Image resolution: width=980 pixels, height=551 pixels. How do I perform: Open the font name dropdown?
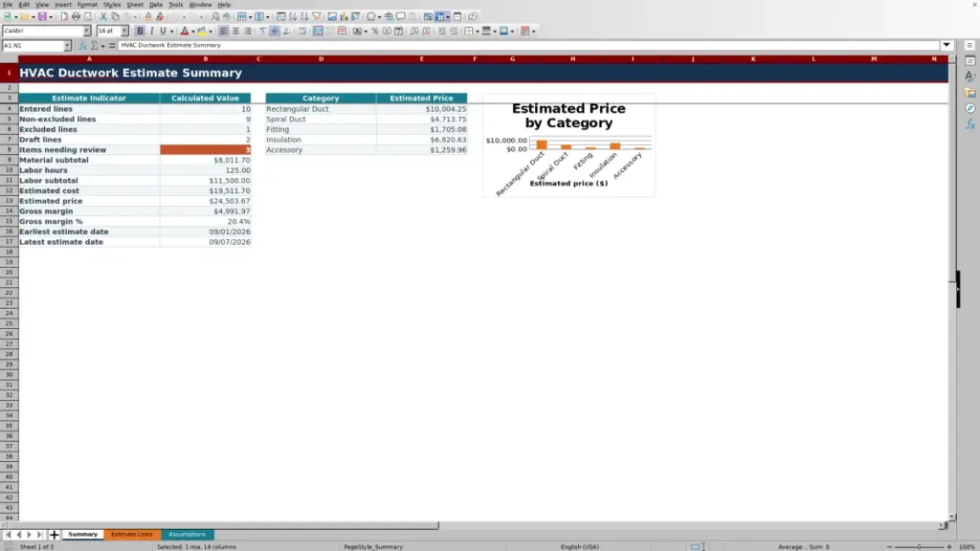point(87,31)
